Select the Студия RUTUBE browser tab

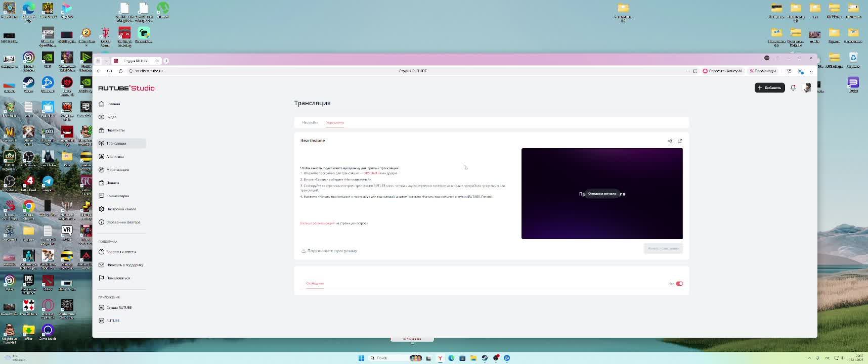point(136,61)
